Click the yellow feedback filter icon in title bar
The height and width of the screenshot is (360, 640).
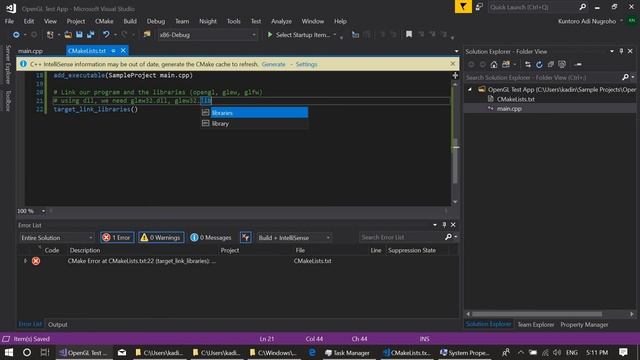[x=463, y=7]
